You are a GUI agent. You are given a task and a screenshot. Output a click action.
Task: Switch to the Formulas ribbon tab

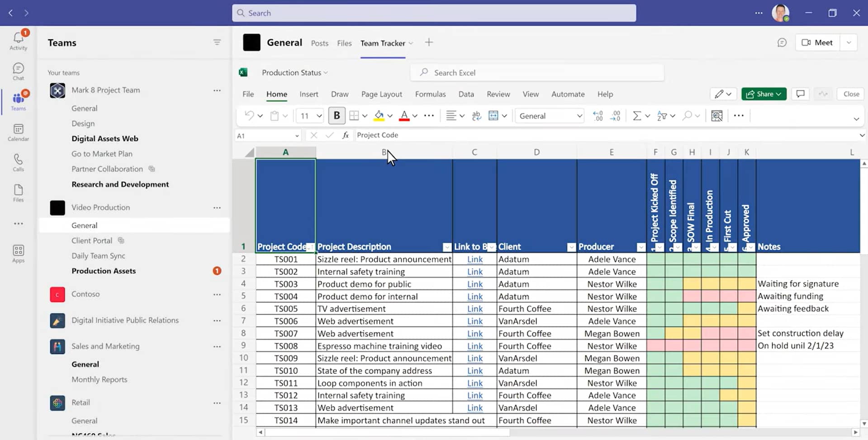[x=430, y=94]
